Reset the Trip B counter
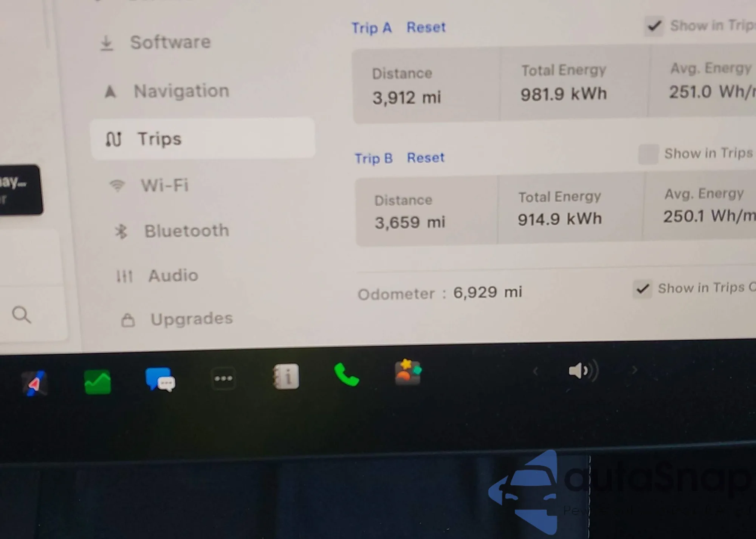The height and width of the screenshot is (539, 756). [426, 158]
